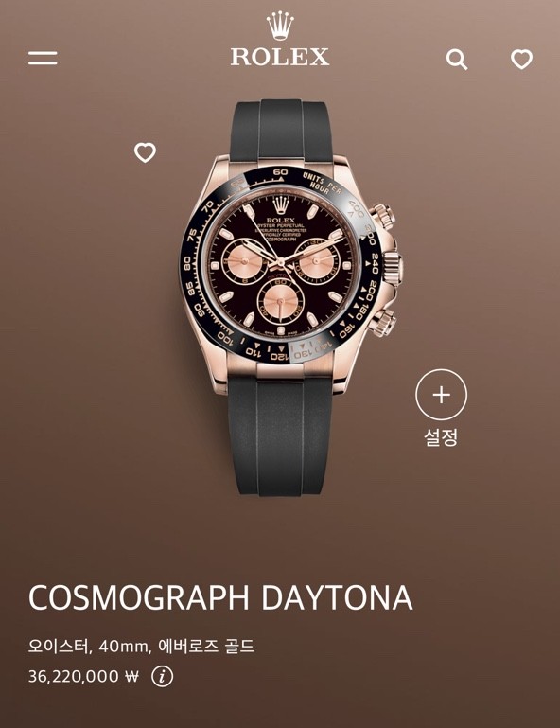Image resolution: width=560 pixels, height=728 pixels.
Task: Click the ROLEX wordmark logo
Action: [280, 57]
